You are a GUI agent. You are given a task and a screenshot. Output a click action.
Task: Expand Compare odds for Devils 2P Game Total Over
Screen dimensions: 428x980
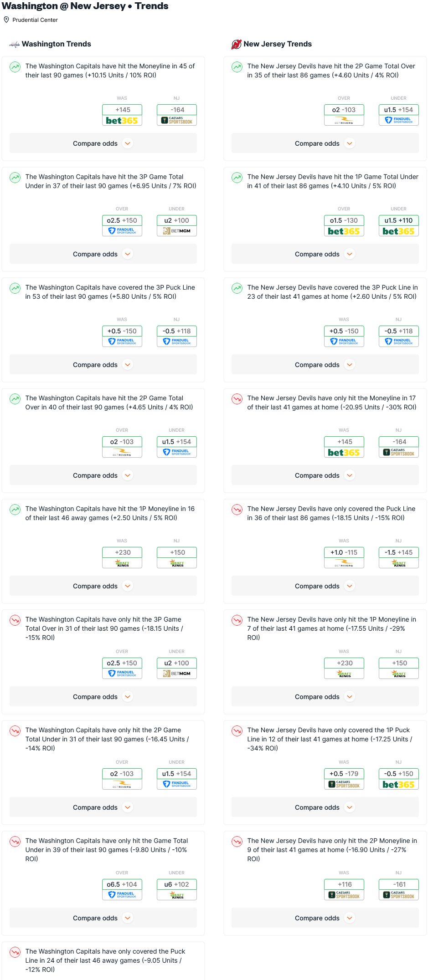(x=325, y=143)
